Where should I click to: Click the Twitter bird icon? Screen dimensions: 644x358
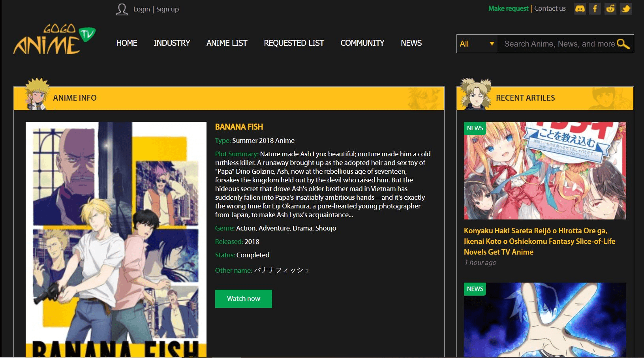pyautogui.click(x=626, y=9)
